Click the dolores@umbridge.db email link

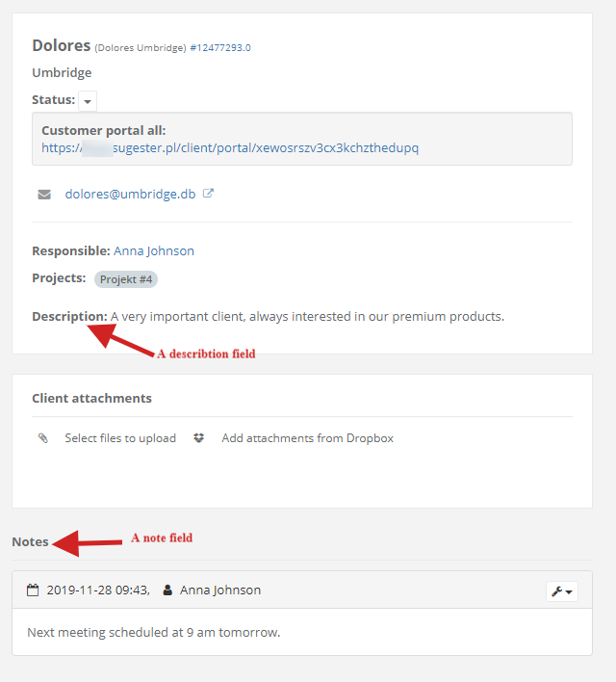tap(130, 194)
